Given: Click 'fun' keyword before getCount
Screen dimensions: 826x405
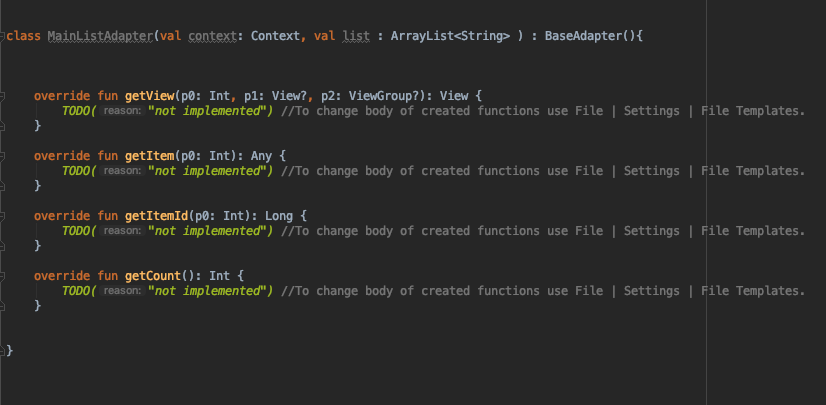Looking at the screenshot, I should [107, 276].
